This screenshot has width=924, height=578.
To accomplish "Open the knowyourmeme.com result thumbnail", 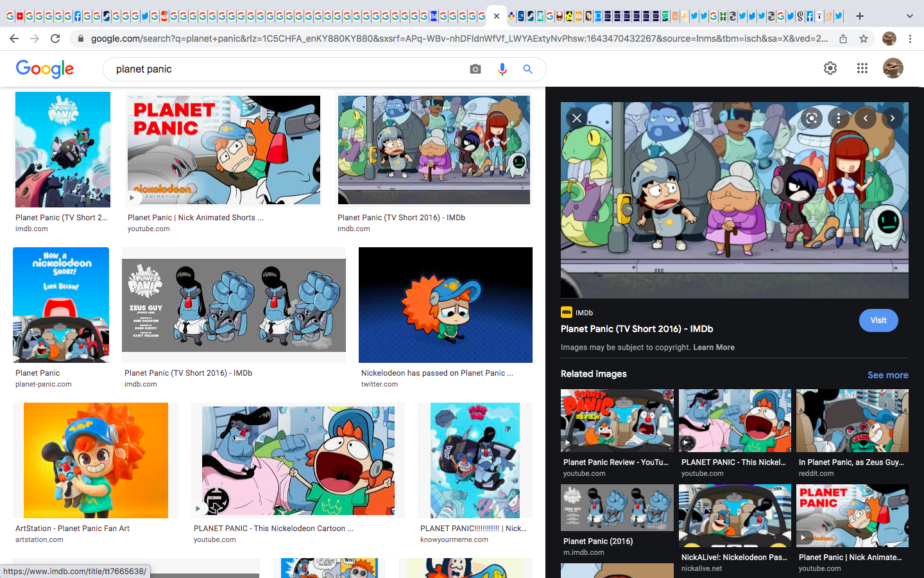I will coord(475,460).
